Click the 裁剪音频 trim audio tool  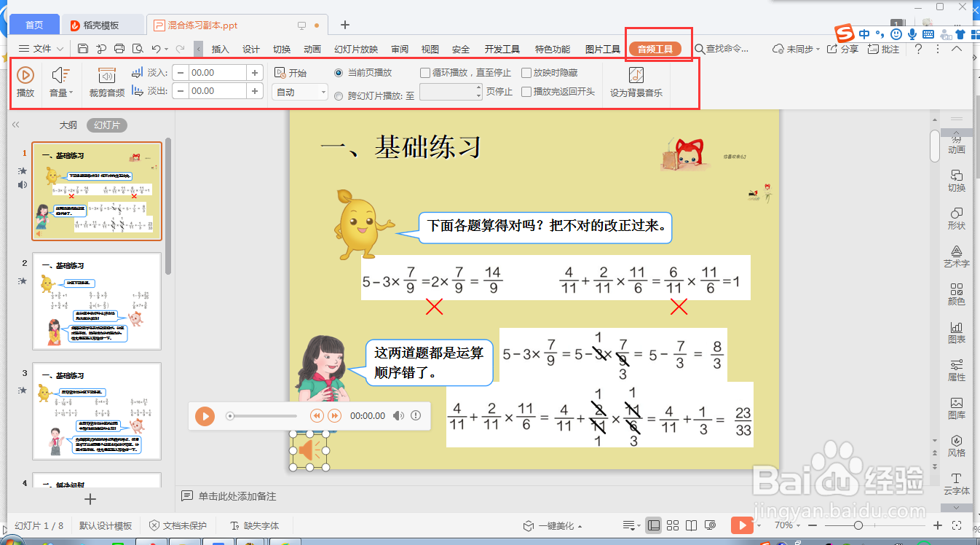pyautogui.click(x=108, y=80)
